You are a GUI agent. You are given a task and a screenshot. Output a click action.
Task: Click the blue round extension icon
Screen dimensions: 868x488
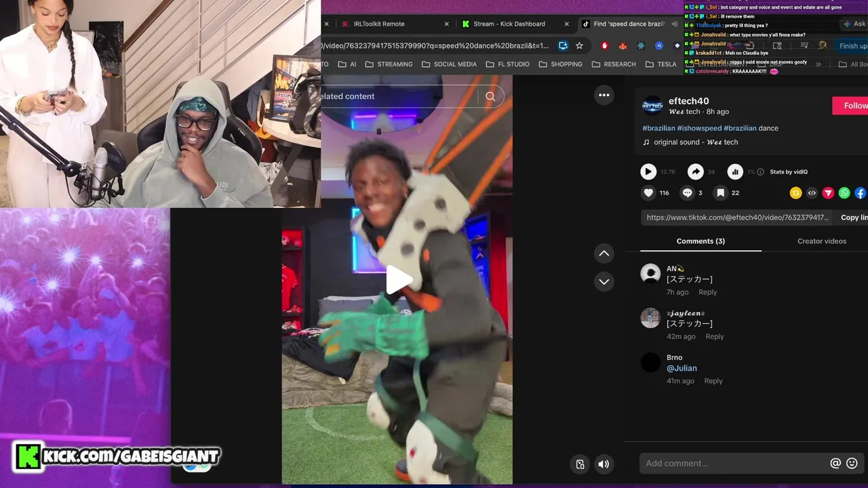pyautogui.click(x=658, y=45)
